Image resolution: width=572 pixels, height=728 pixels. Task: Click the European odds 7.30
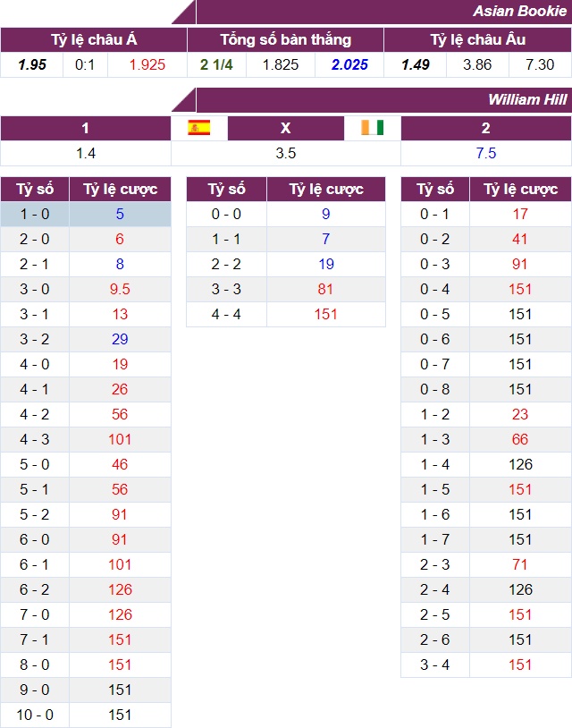pos(540,64)
